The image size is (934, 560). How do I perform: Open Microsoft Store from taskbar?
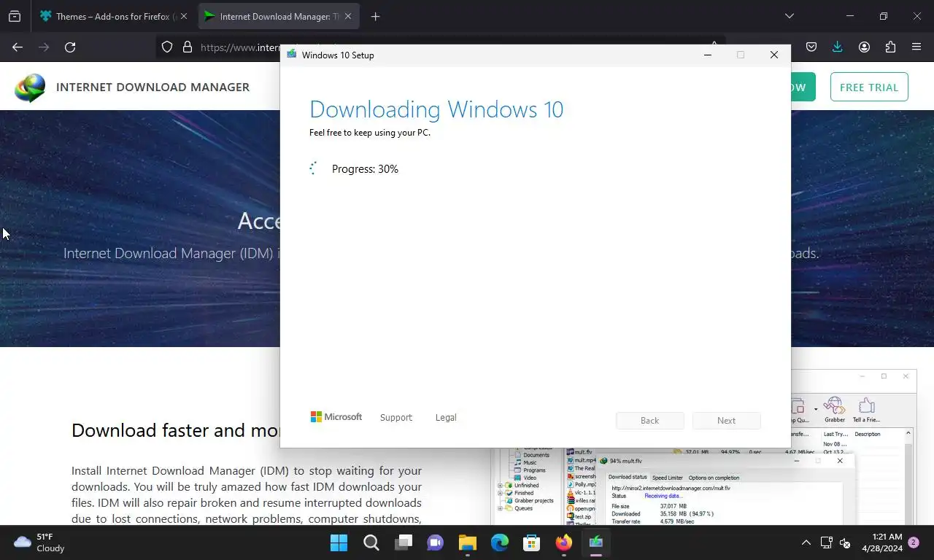click(532, 542)
